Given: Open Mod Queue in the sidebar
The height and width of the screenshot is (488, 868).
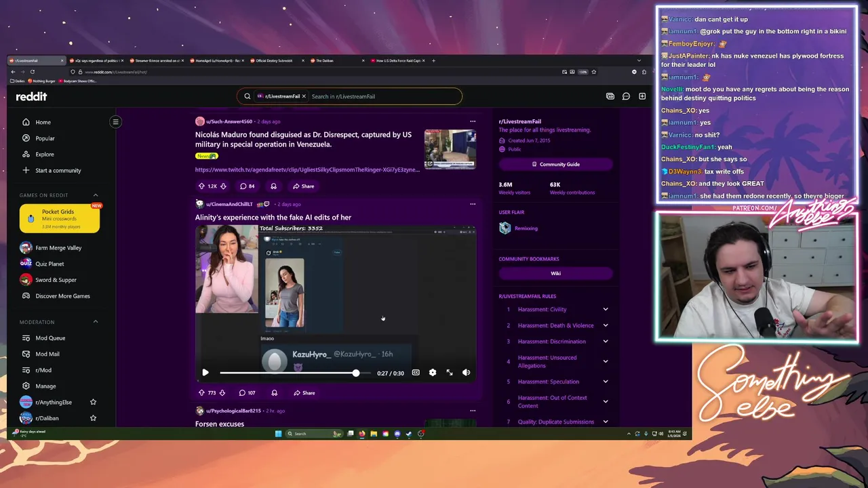Looking at the screenshot, I should 50,338.
